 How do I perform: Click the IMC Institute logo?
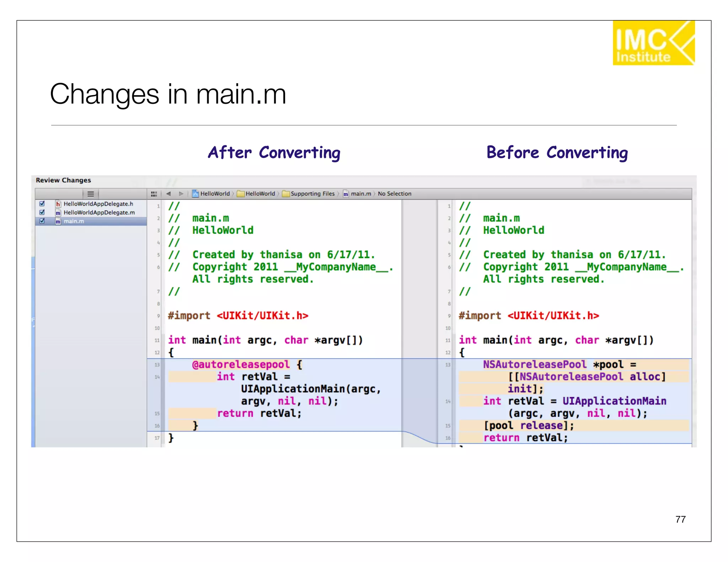tap(654, 43)
